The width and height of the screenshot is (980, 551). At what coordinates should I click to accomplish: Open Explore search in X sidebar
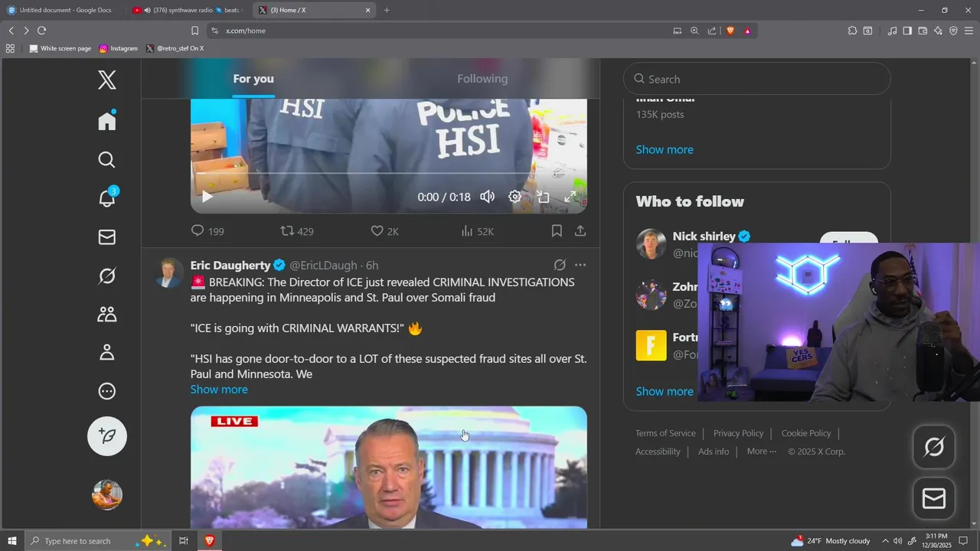pos(107,160)
